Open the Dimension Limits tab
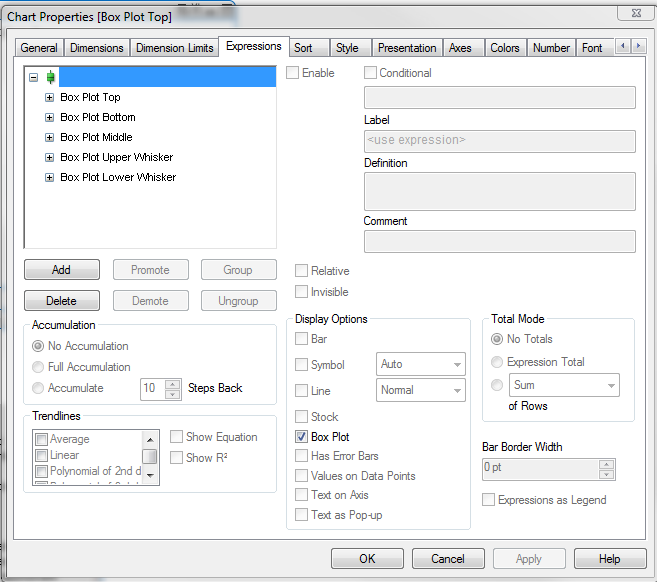 175,48
